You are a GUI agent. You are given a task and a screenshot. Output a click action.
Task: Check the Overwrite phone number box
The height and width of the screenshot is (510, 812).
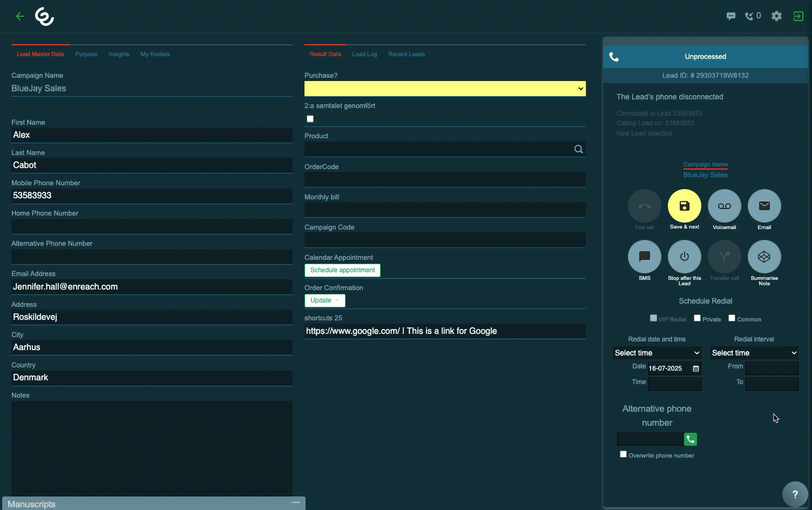623,454
